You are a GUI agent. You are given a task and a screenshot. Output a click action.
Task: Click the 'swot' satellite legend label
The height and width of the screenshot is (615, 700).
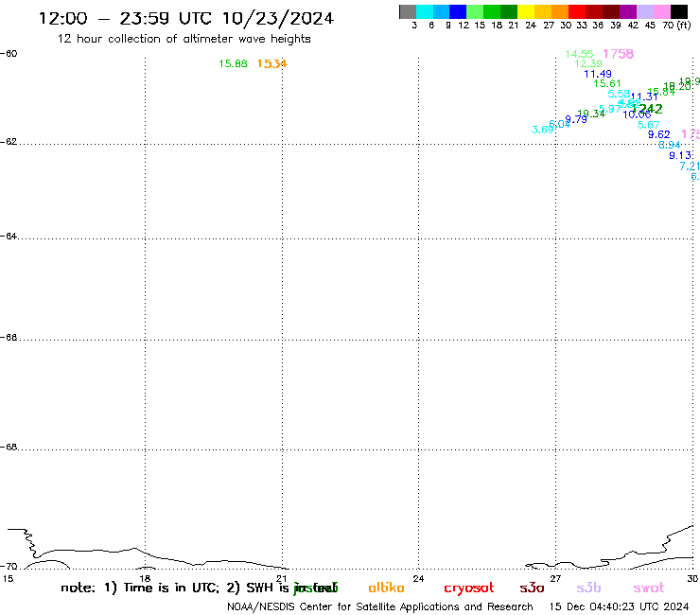pos(649,588)
